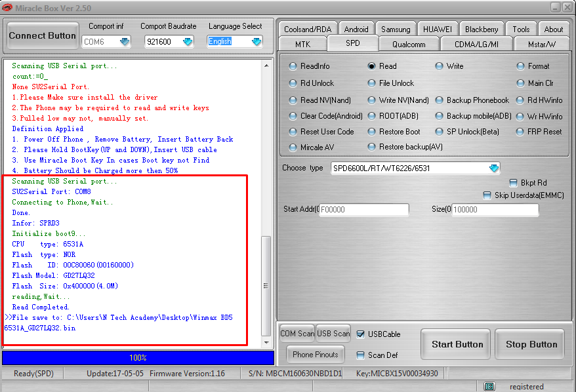The width and height of the screenshot is (576, 392).
Task: Expand the Language Select dropdown
Action: click(257, 41)
